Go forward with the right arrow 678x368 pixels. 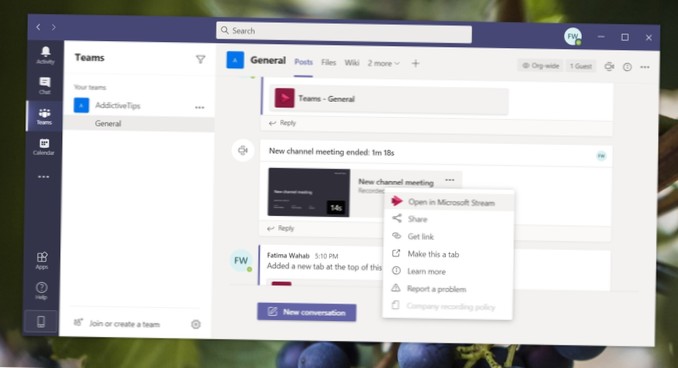click(x=54, y=27)
